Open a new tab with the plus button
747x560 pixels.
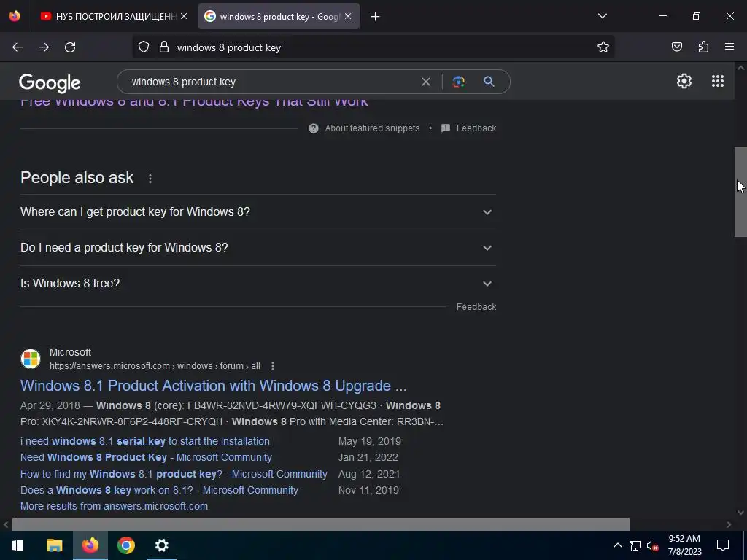click(x=376, y=17)
